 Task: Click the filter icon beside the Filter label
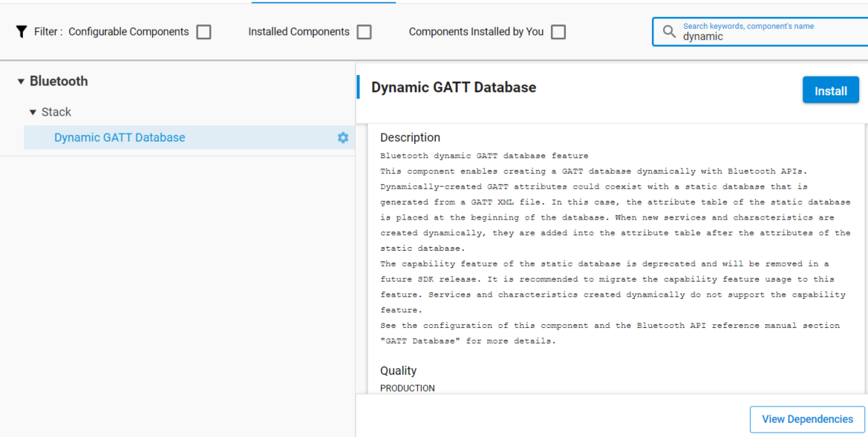click(x=20, y=31)
